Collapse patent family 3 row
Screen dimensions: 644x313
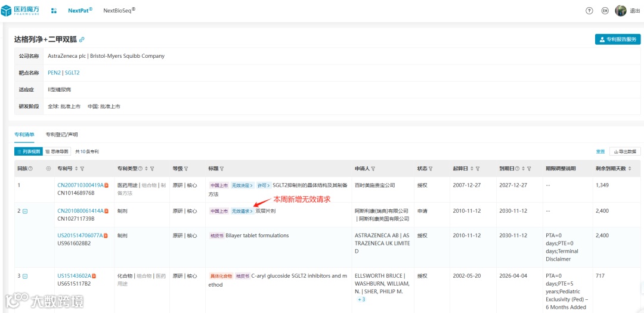24,276
